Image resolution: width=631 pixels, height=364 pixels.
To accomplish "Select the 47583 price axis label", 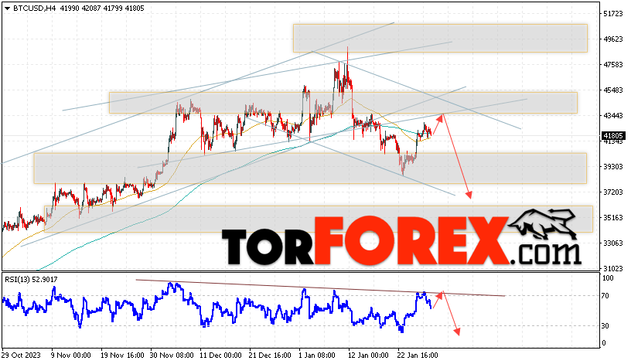I will tap(613, 64).
